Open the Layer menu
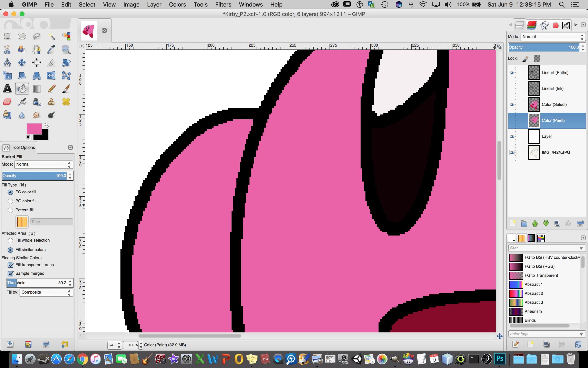The height and width of the screenshot is (368, 588). [154, 5]
